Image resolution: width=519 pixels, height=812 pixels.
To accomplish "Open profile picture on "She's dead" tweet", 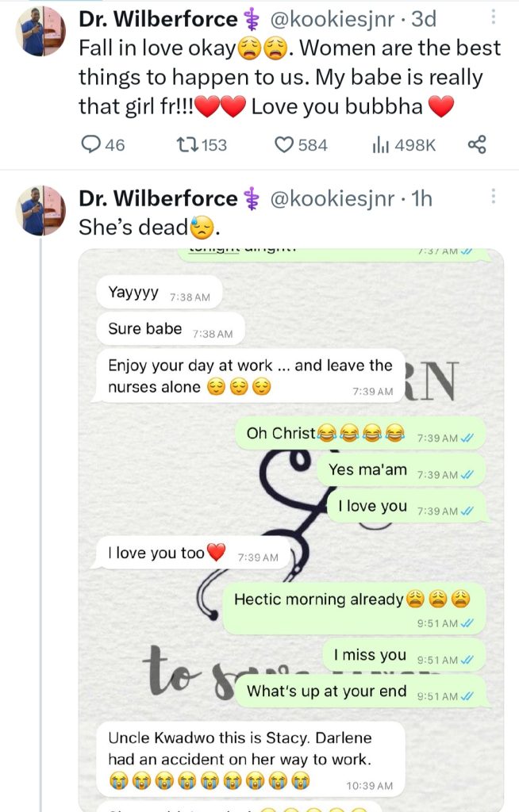I will click(43, 210).
